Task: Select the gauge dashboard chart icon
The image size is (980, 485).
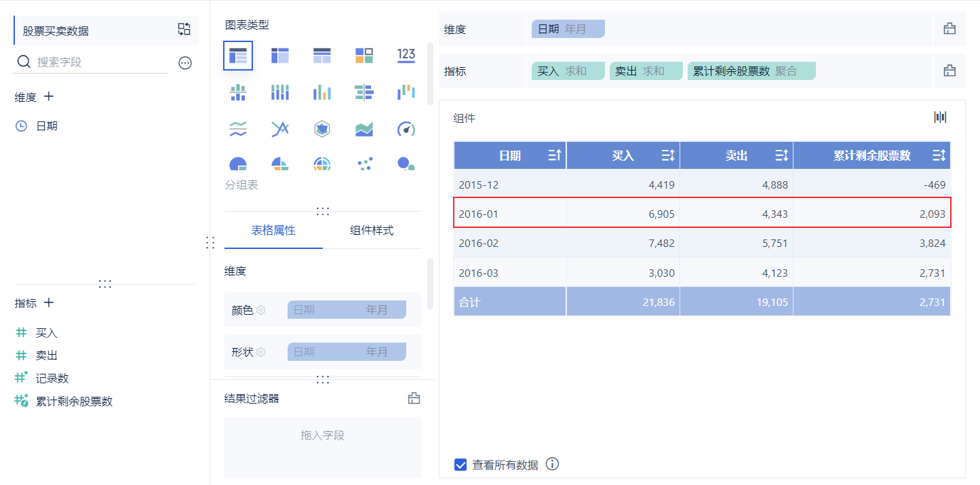Action: [x=406, y=129]
